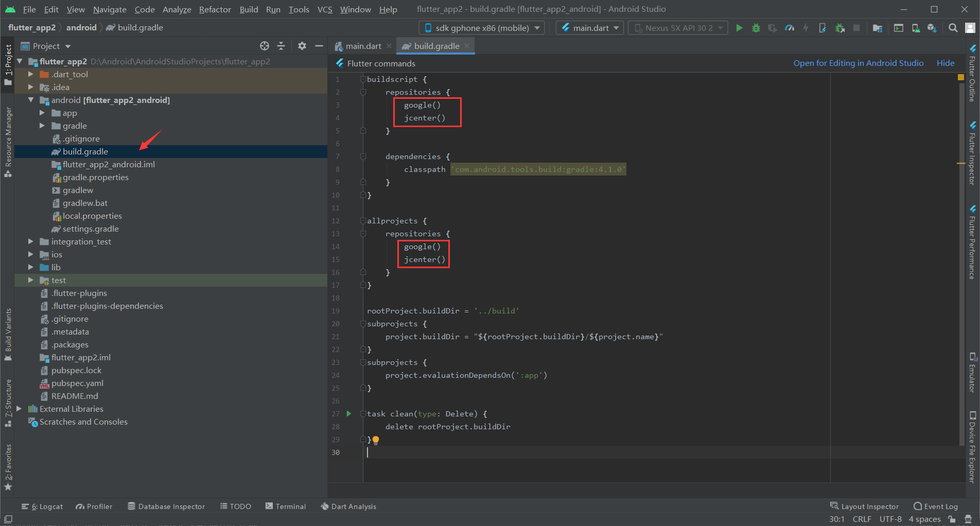
Task: Click 4 spaces indent setting
Action: click(x=924, y=519)
